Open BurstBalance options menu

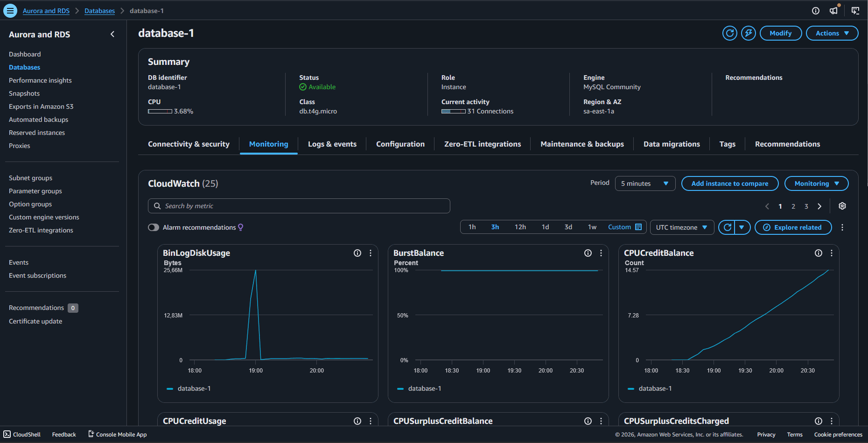601,253
